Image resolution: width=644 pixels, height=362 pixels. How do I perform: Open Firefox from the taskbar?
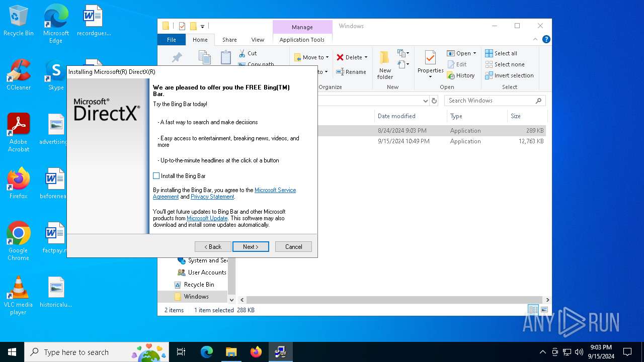(x=256, y=352)
